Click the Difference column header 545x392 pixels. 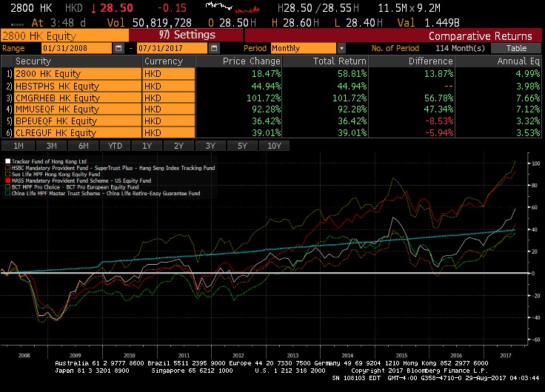[x=412, y=61]
